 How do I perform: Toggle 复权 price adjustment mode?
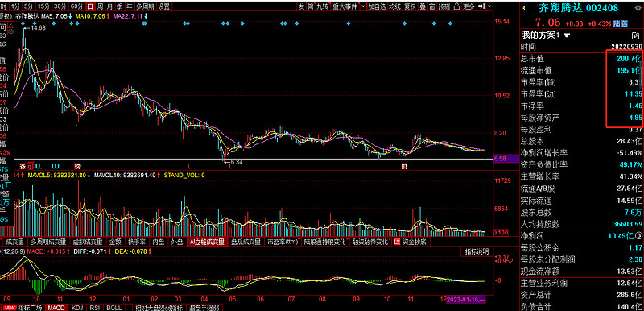tap(410, 6)
